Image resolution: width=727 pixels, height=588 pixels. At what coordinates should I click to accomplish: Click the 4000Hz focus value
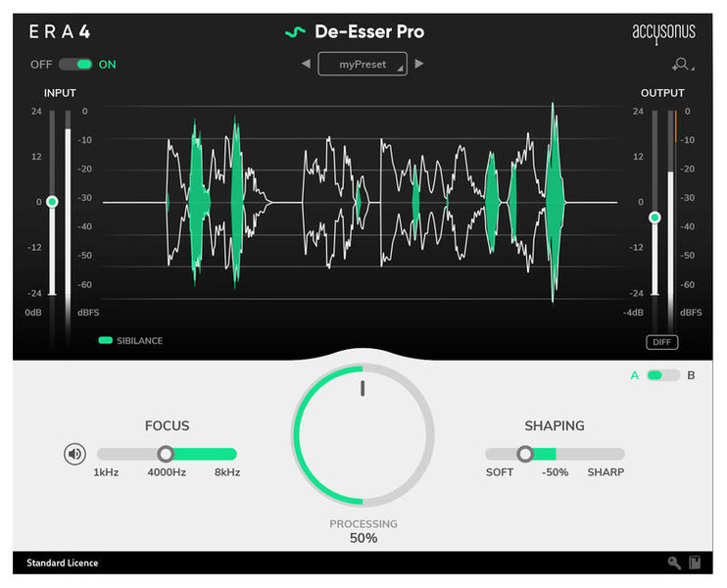(x=167, y=472)
